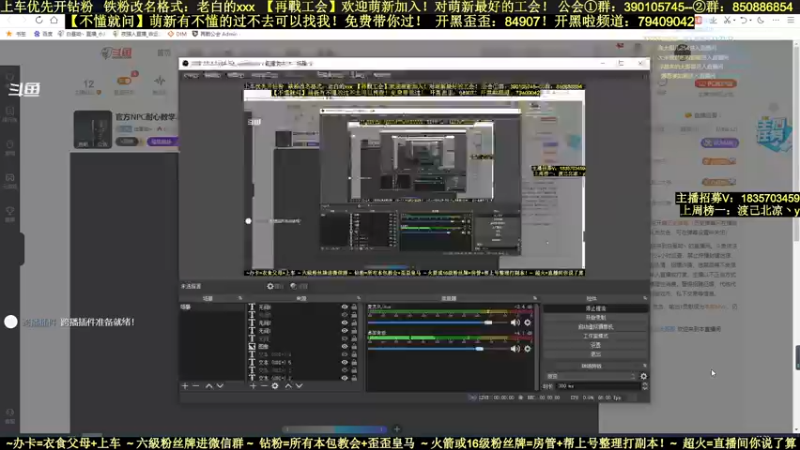
Task: Toggle lock on 文本 (GDI+) 5 source
Action: tap(354, 362)
